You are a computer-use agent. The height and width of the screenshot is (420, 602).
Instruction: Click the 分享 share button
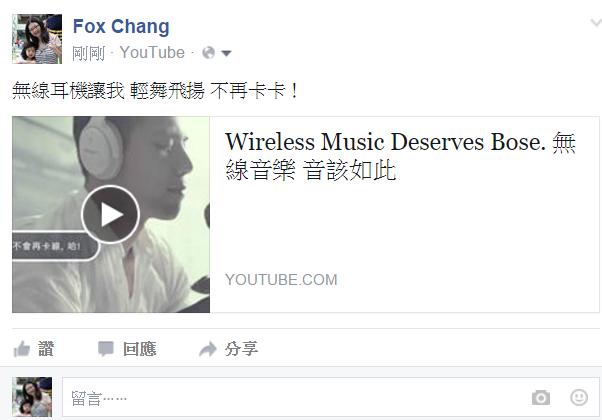(x=241, y=349)
